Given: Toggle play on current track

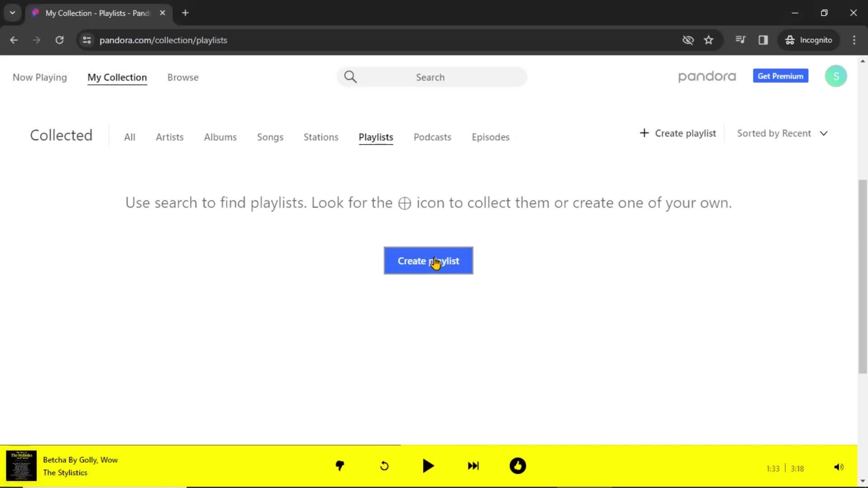Looking at the screenshot, I should (x=428, y=466).
